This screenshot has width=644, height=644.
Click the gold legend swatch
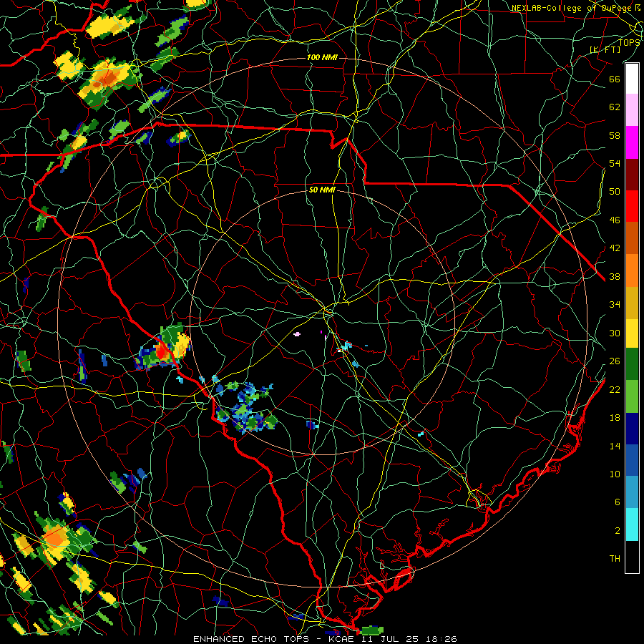[632, 302]
